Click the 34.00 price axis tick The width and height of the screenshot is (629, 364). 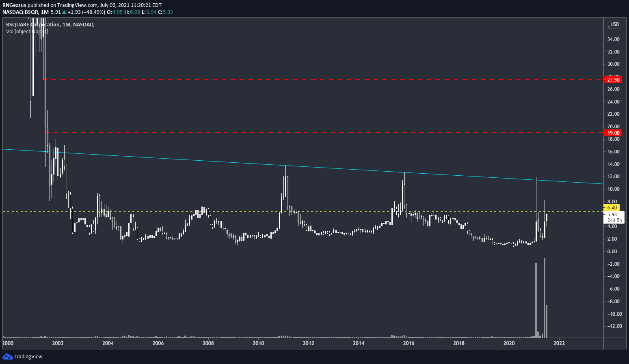[x=613, y=39]
